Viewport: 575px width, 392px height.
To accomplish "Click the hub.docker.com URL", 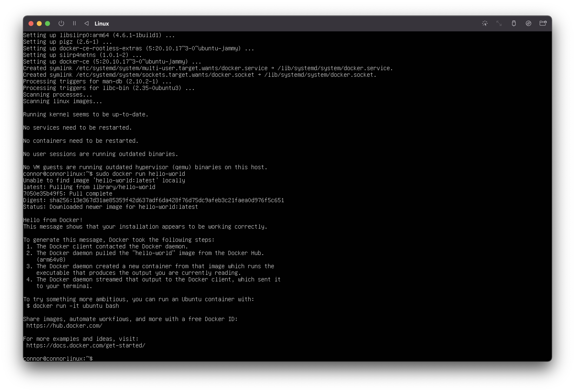I will pyautogui.click(x=64, y=326).
